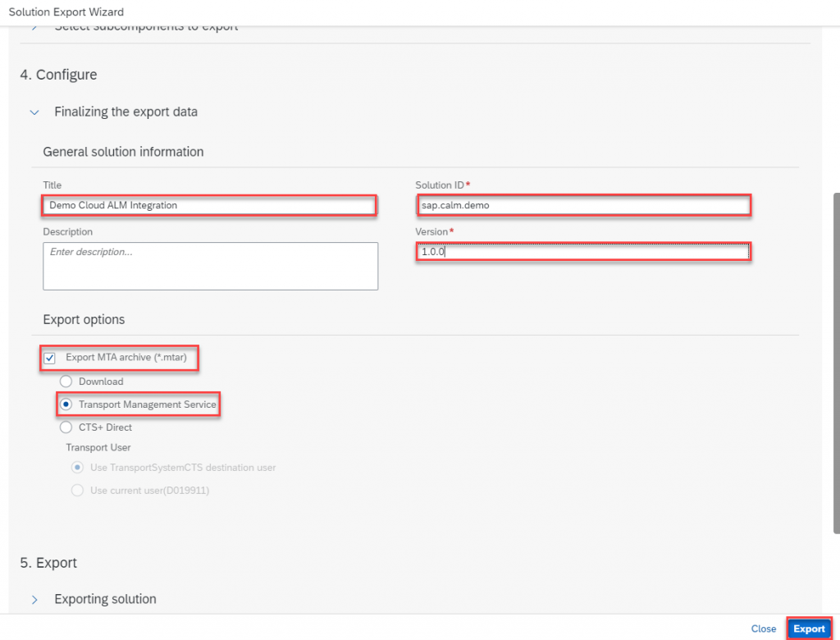The width and height of the screenshot is (840, 640).
Task: Click the Transport User label
Action: click(x=98, y=447)
